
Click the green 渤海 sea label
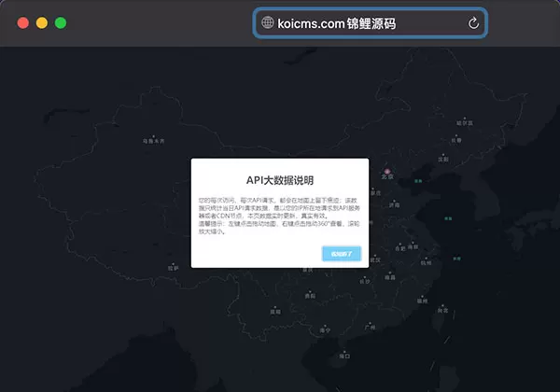click(418, 181)
